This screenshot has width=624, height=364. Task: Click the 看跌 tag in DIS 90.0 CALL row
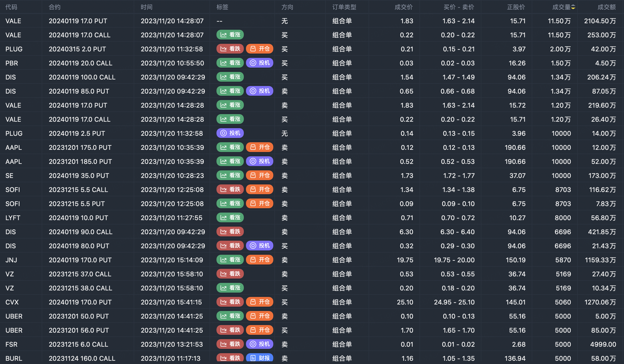click(230, 232)
